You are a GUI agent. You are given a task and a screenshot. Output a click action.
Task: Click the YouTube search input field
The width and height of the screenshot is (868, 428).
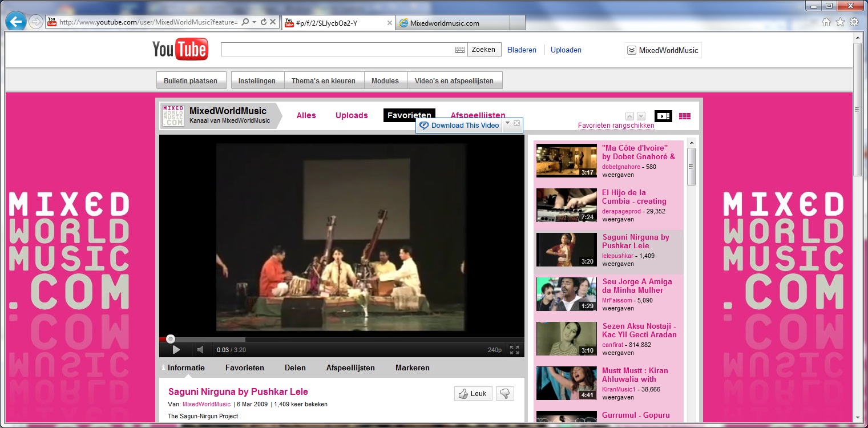click(338, 50)
